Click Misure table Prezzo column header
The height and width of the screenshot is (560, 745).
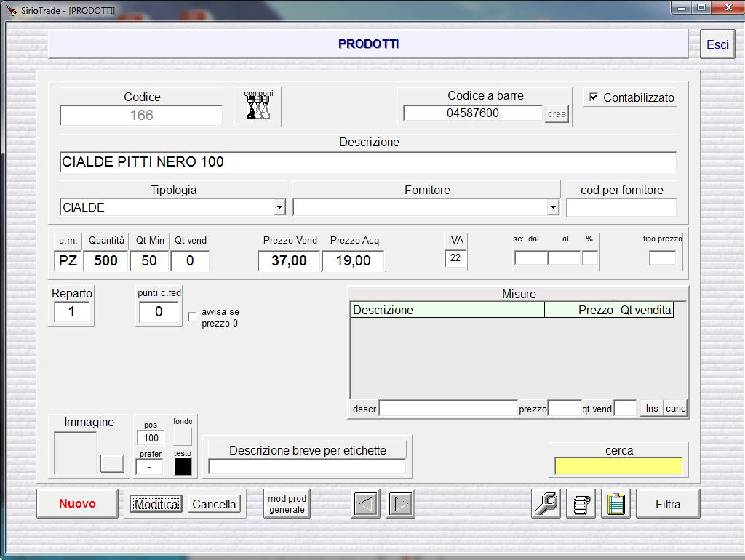point(580,310)
